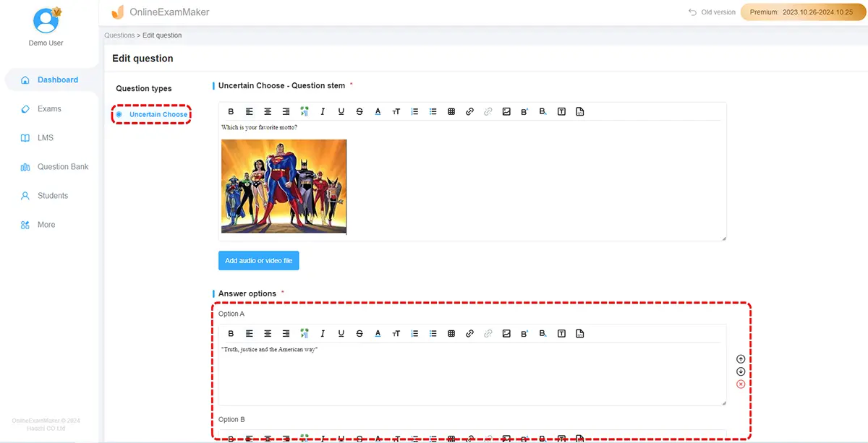Image resolution: width=868 pixels, height=443 pixels.
Task: Align left in question stem toolbar
Action: (x=250, y=111)
